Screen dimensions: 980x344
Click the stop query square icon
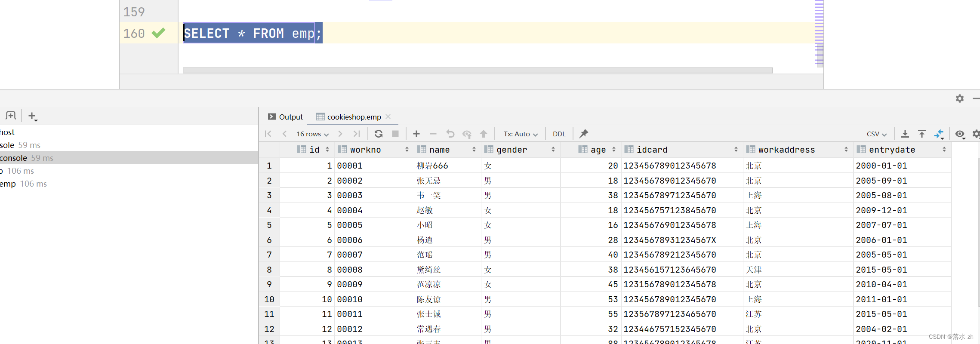395,134
